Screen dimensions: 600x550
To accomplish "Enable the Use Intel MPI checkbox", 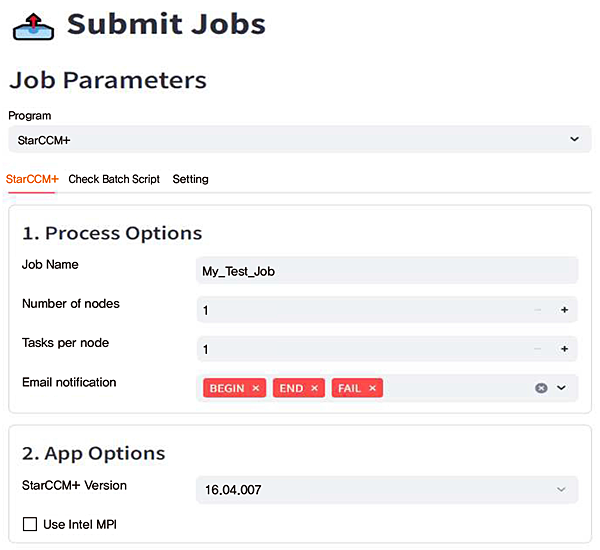I will [x=30, y=524].
